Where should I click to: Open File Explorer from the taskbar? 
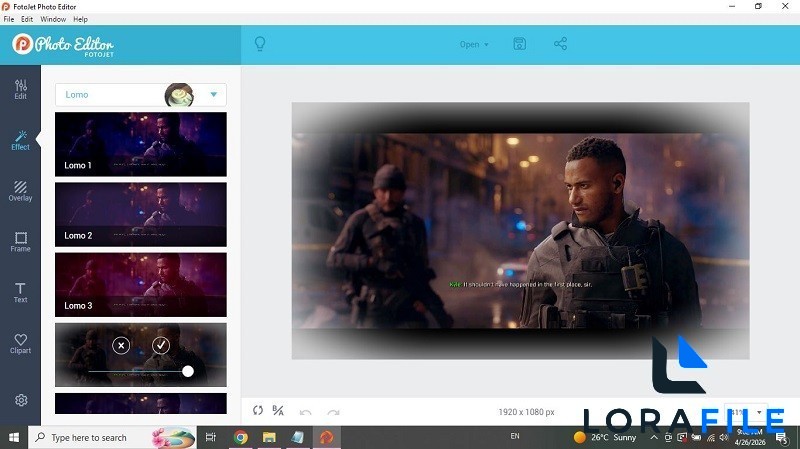(x=269, y=437)
